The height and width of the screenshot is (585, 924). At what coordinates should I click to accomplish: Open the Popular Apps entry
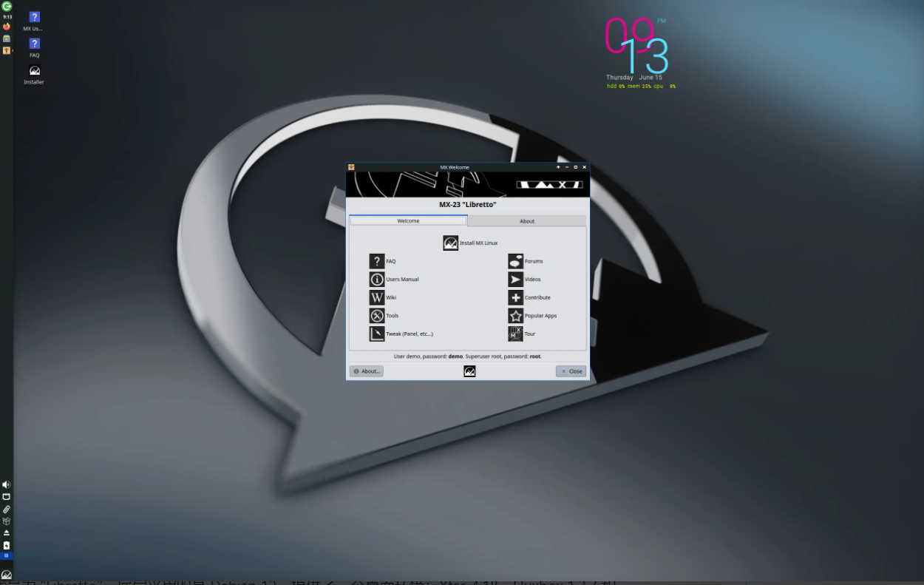532,316
